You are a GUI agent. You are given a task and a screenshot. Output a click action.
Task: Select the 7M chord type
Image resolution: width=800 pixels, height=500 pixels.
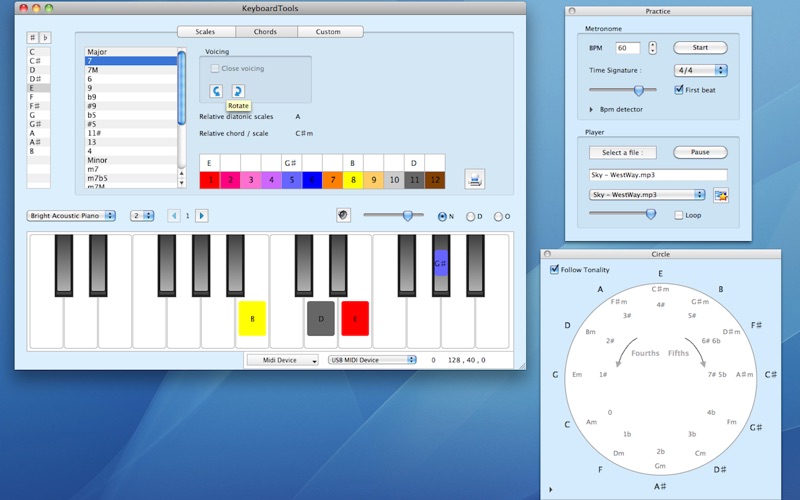tap(131, 70)
